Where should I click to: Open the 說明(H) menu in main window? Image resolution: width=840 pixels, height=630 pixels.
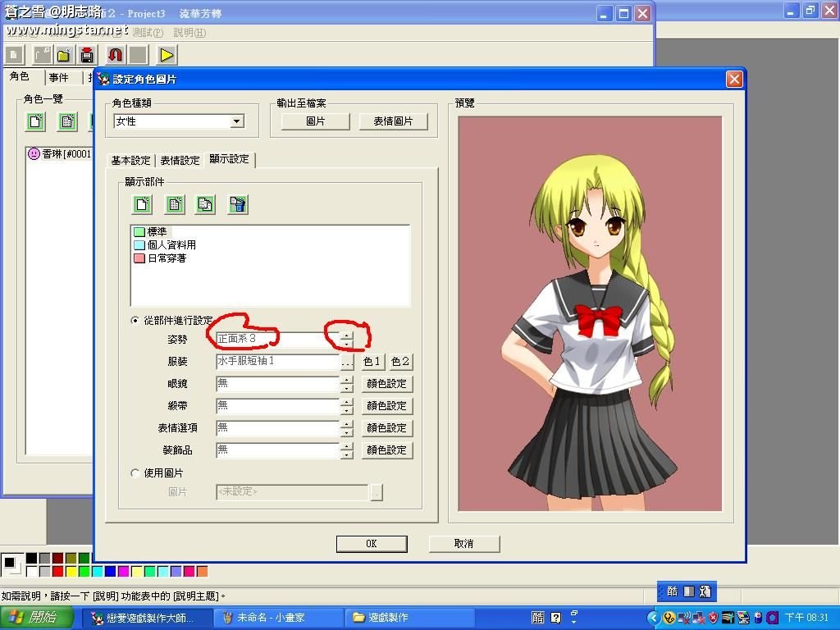[x=189, y=33]
